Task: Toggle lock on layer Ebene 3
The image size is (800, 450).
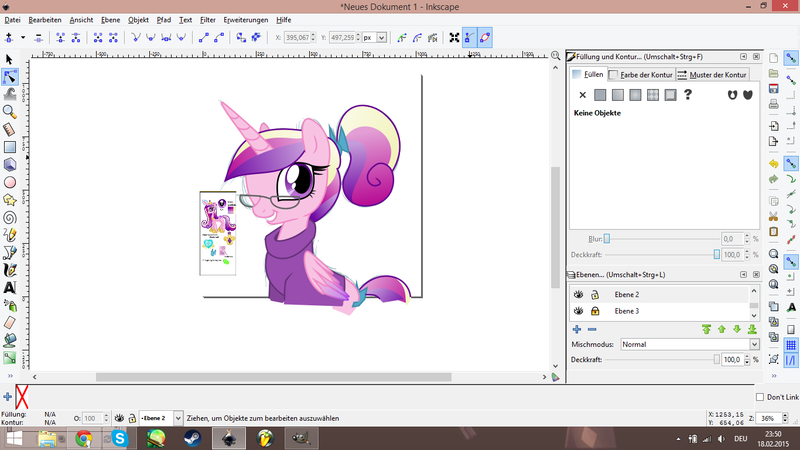Action: (595, 311)
